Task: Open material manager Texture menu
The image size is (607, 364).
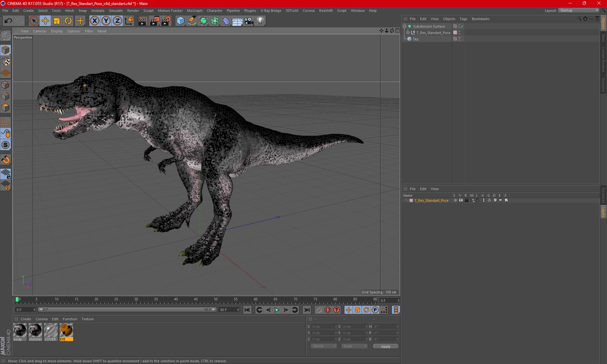Action: point(88,319)
